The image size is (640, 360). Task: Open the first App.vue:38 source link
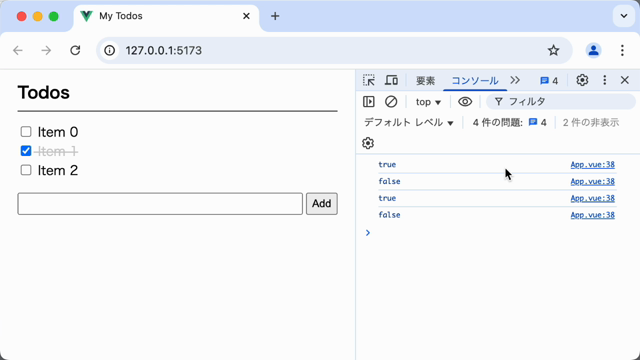coord(592,164)
